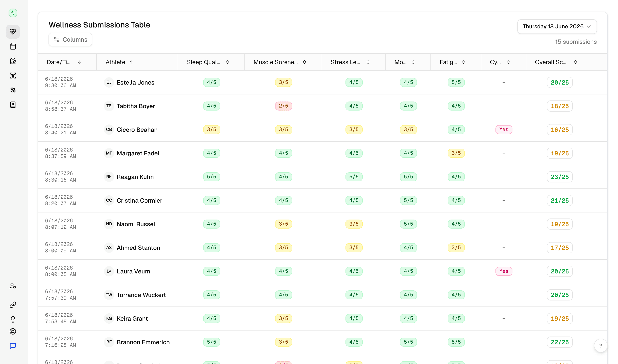Click Reagan Kuhn's 23/25 overall score

[559, 177]
